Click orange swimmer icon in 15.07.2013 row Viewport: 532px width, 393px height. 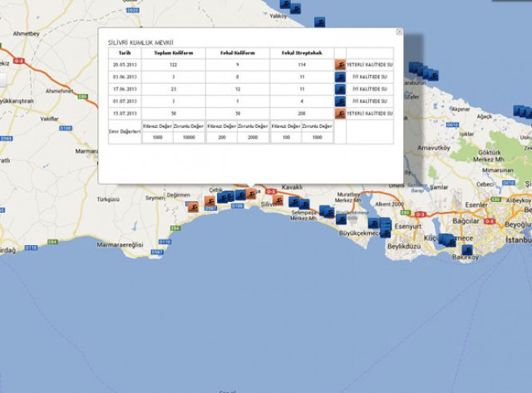[340, 113]
